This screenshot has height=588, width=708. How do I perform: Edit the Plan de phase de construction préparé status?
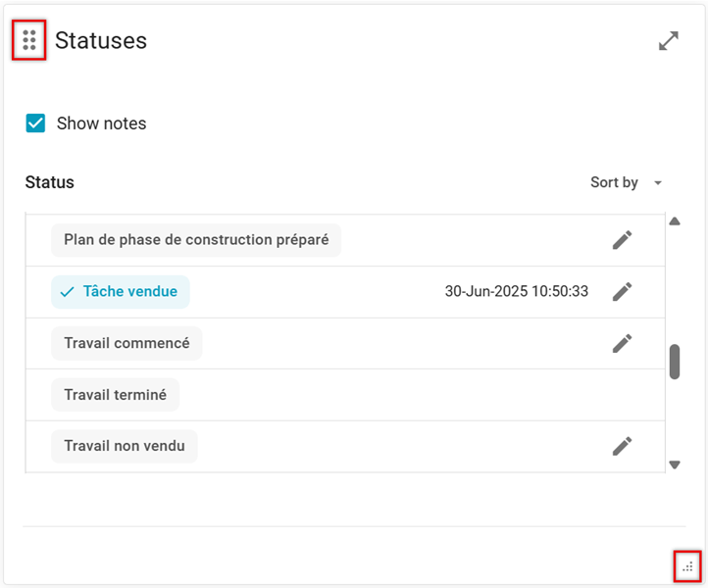[622, 240]
